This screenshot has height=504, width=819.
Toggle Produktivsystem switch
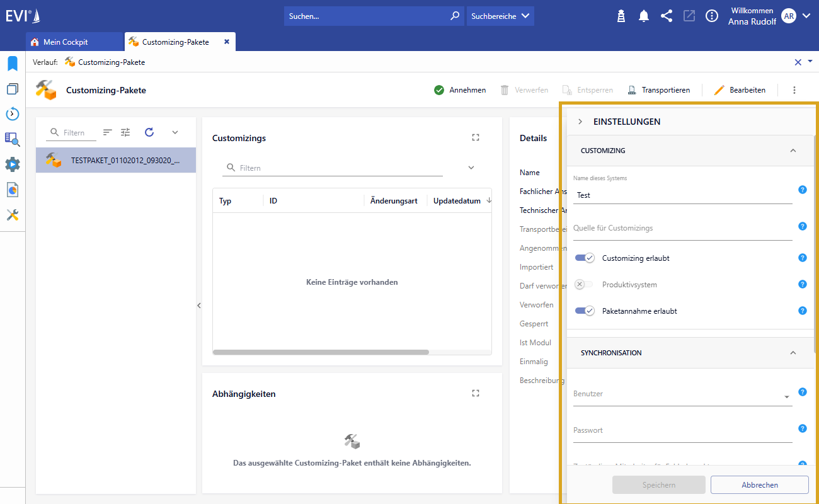tap(584, 284)
